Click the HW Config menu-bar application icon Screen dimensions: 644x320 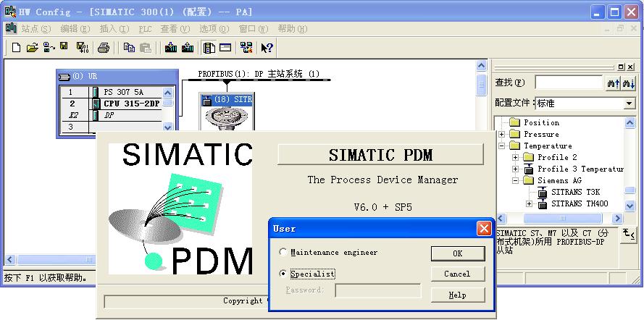coord(11,28)
